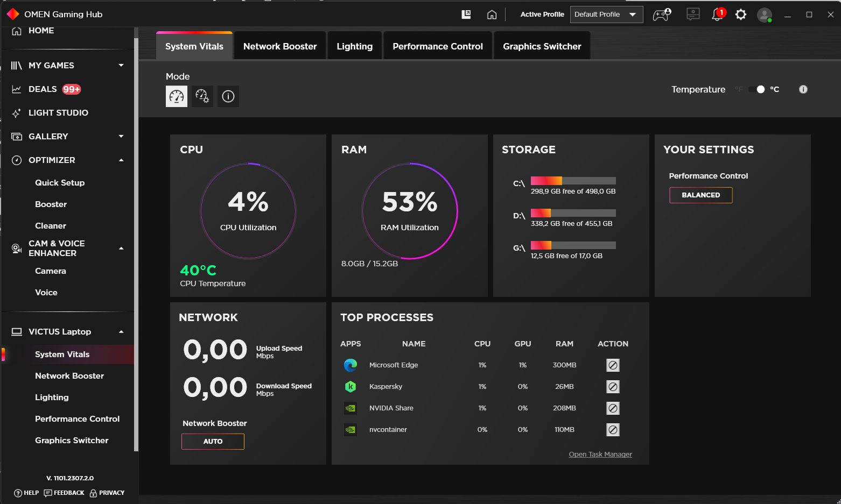Screen dimensions: 841x504
Task: Open Help at bottom of sidebar
Action: (26, 493)
